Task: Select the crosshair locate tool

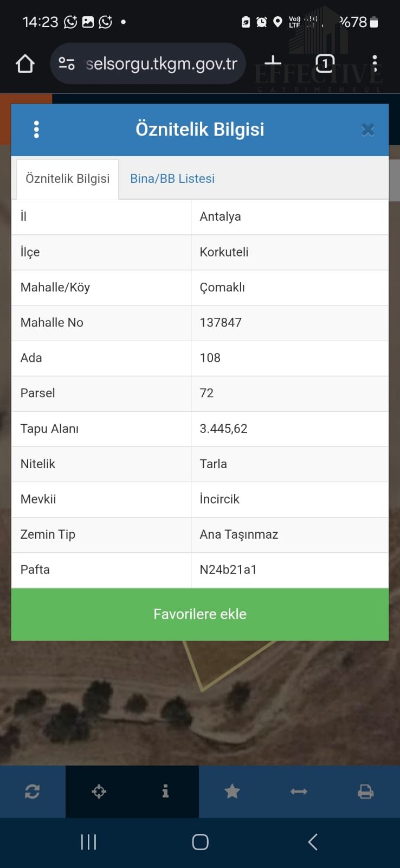Action: point(99,792)
